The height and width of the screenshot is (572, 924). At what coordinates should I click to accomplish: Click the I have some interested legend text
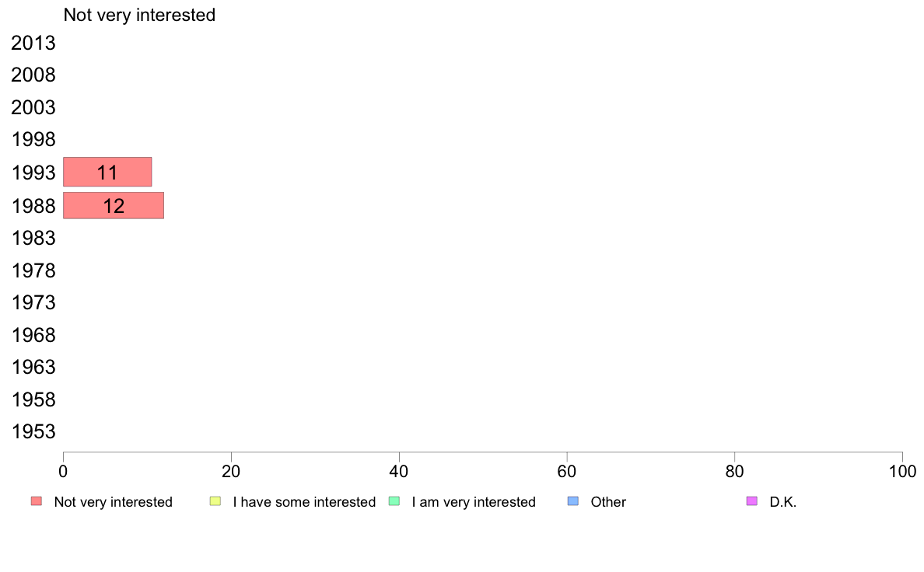304,502
